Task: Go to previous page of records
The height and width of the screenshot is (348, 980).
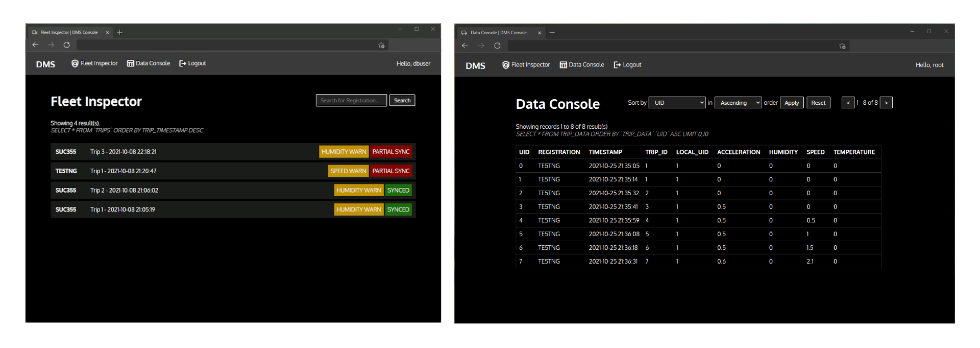Action: [x=848, y=103]
